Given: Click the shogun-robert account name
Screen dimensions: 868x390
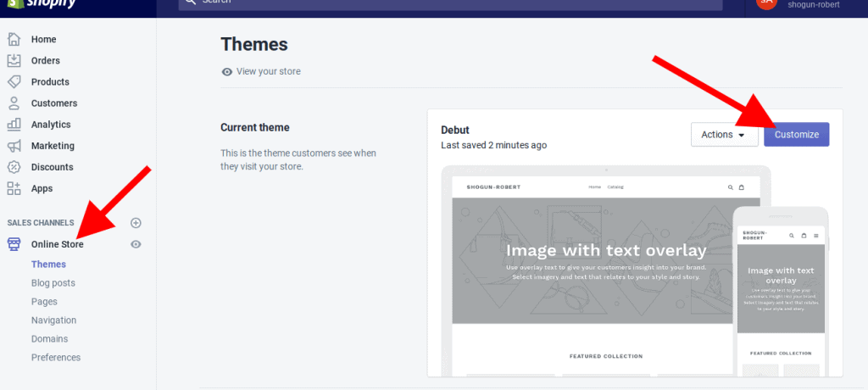Looking at the screenshot, I should 815,4.
